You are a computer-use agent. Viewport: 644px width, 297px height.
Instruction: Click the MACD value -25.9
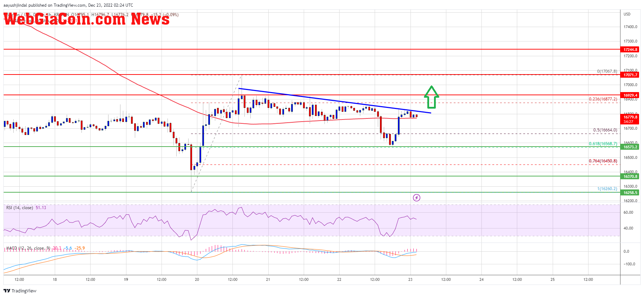coord(79,248)
